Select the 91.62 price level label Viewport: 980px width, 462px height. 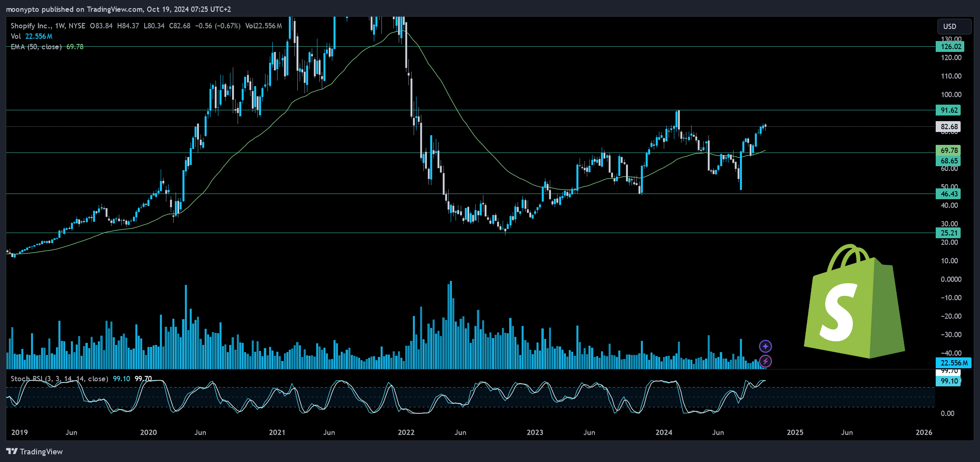point(948,110)
